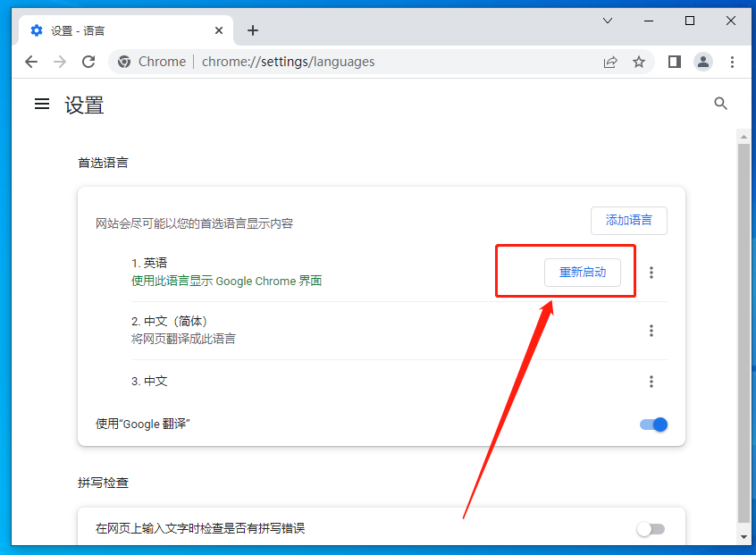Open options menu for 中文（简体）
Image resolution: width=756 pixels, height=555 pixels.
[651, 331]
